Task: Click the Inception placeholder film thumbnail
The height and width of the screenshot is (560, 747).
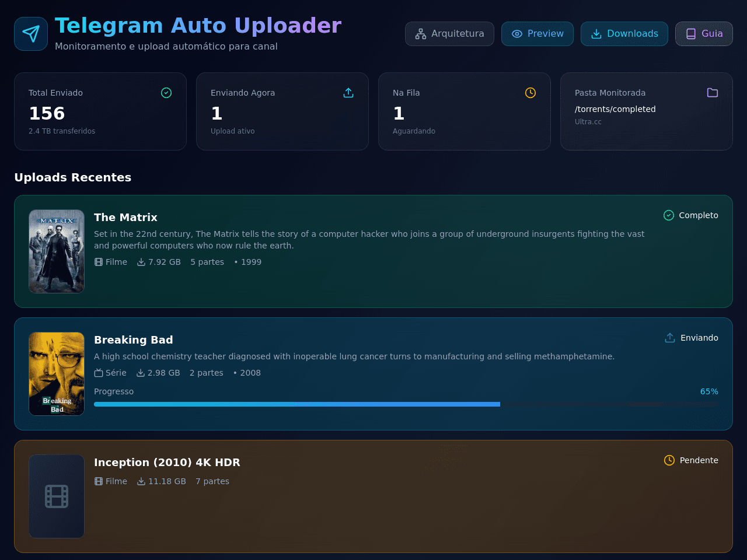Action: (x=57, y=496)
